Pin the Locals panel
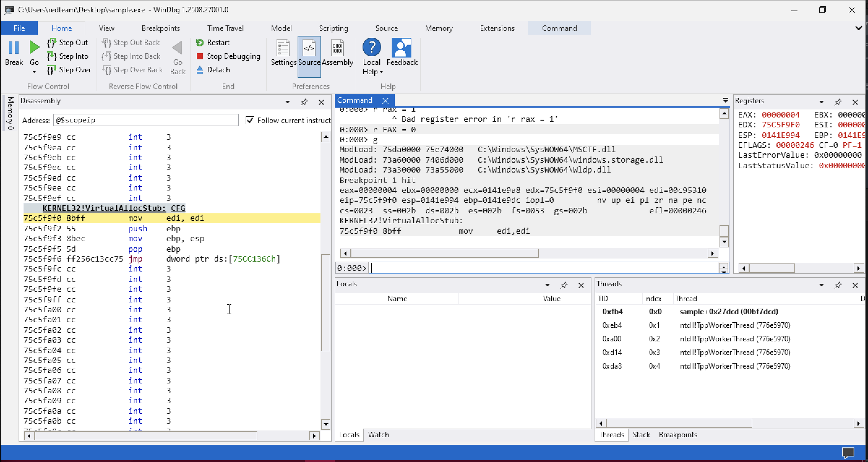The height and width of the screenshot is (462, 868). pyautogui.click(x=564, y=285)
